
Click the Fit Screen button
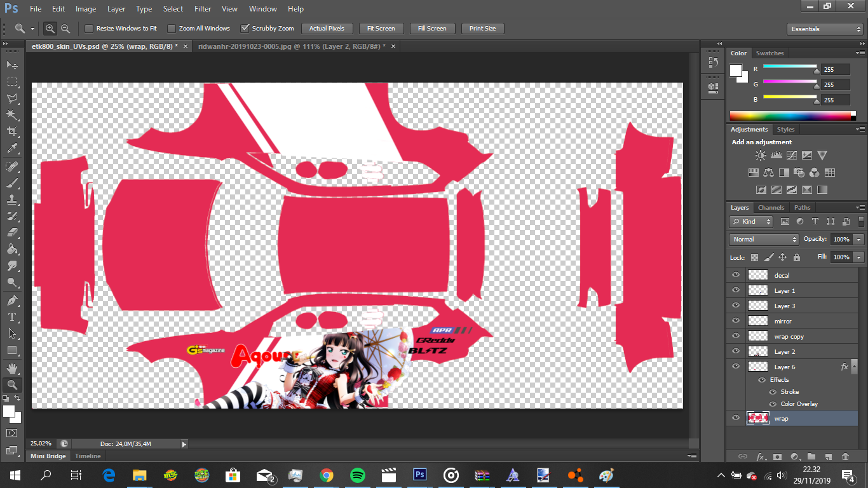point(381,29)
